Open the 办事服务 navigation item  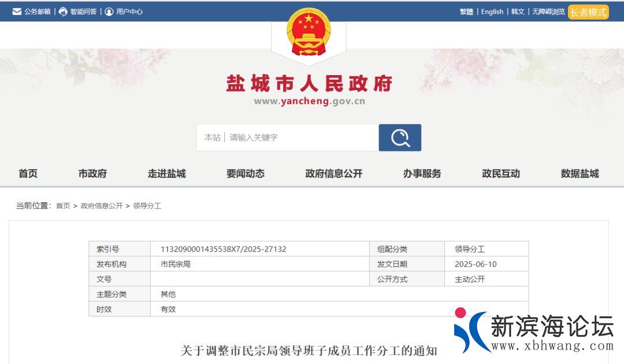[422, 173]
